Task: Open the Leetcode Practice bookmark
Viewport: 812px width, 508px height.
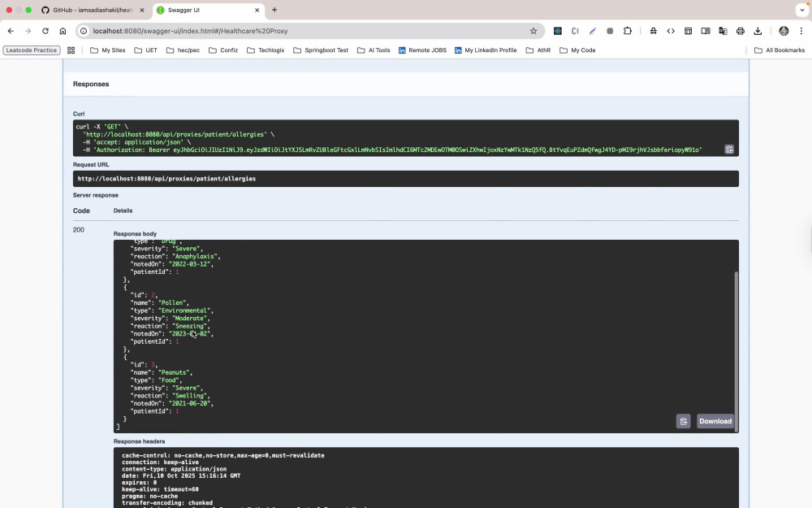Action: pyautogui.click(x=32, y=50)
